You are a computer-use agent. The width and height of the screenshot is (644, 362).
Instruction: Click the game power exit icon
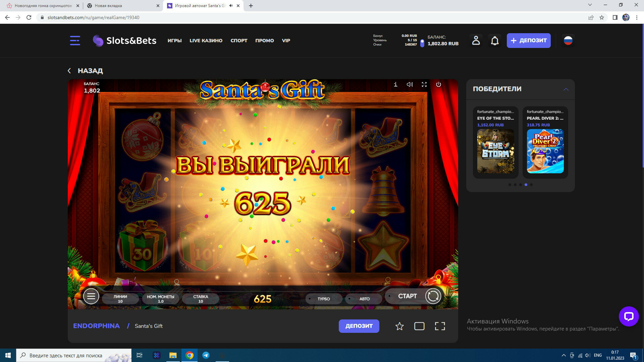(438, 84)
